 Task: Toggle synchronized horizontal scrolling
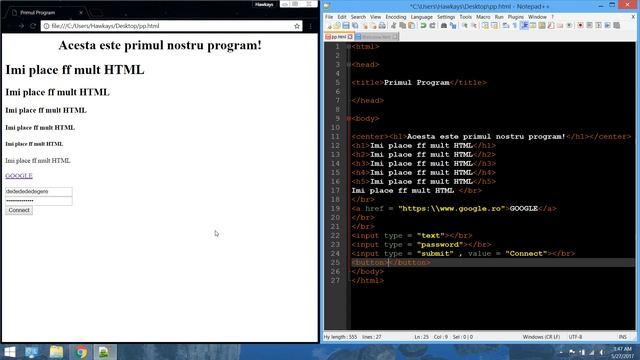pos(495,26)
